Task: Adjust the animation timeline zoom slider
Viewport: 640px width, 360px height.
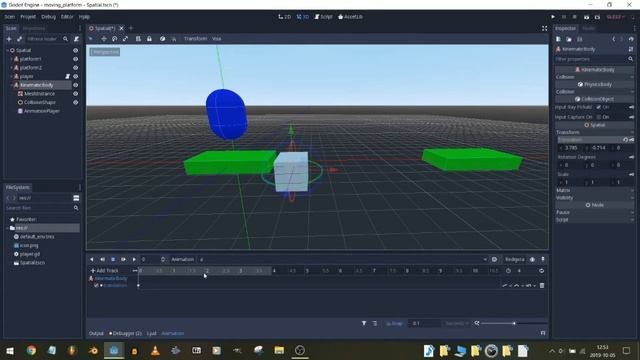Action: [x=514, y=323]
